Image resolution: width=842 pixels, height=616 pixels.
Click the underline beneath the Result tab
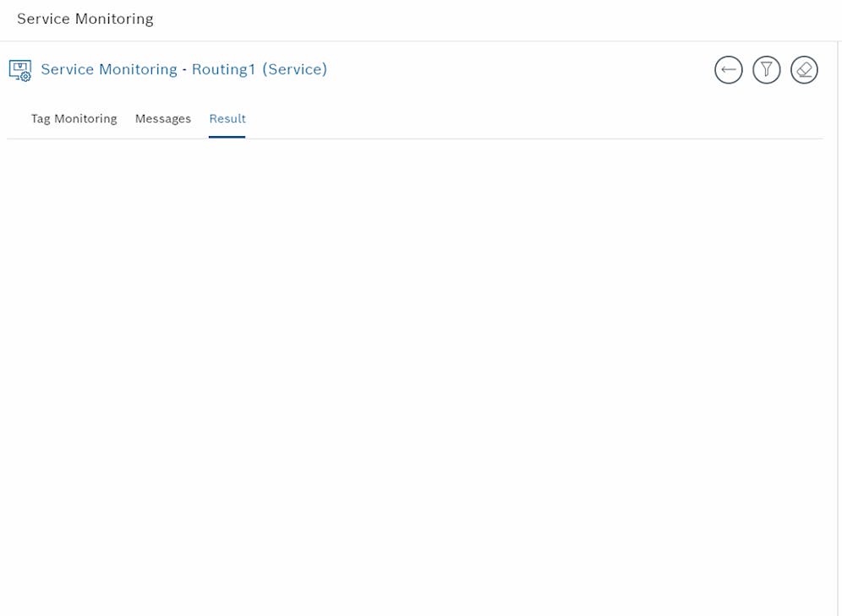[227, 136]
